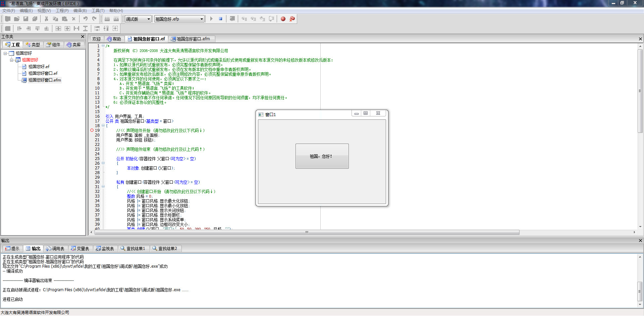
Task: Click the cut (scissors) toolbar icon
Action: point(46,19)
